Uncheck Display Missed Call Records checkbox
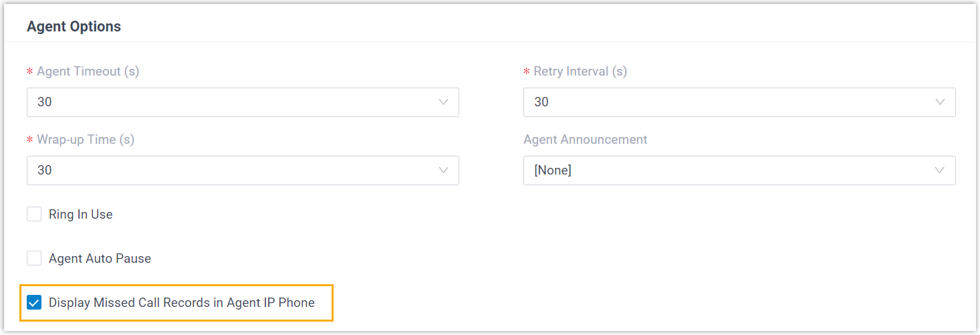The height and width of the screenshot is (335, 980). coord(34,303)
